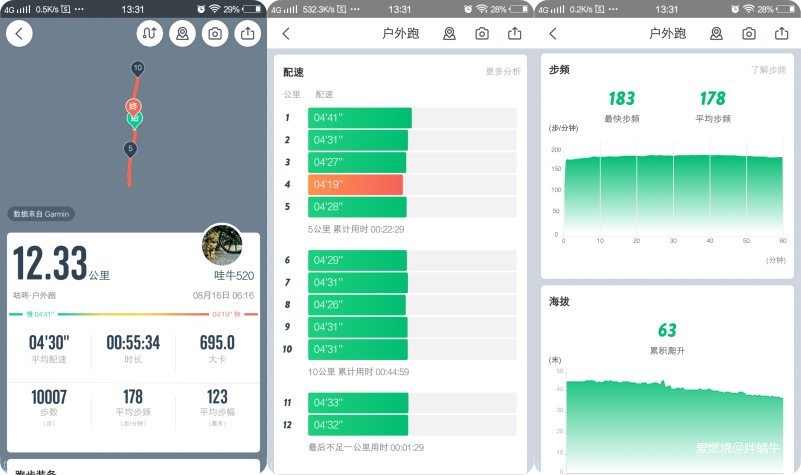Image resolution: width=801 pixels, height=475 pixels.
Task: Tap the 10 km marker on the route
Action: (137, 69)
